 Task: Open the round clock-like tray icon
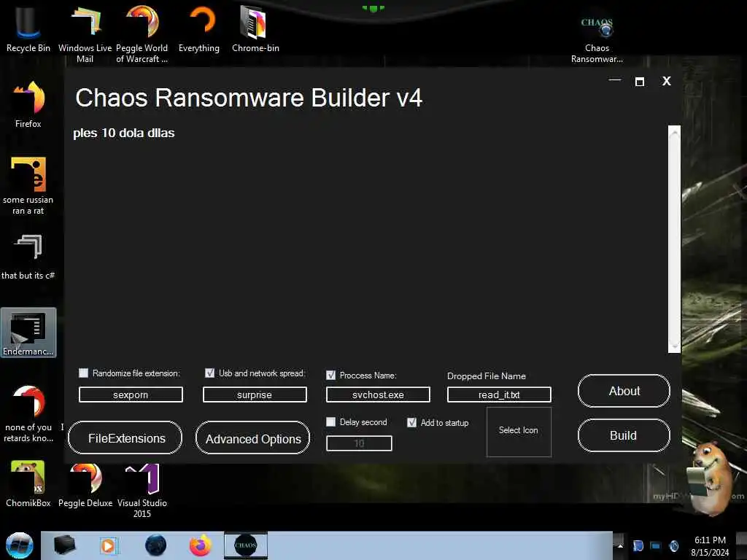click(673, 545)
